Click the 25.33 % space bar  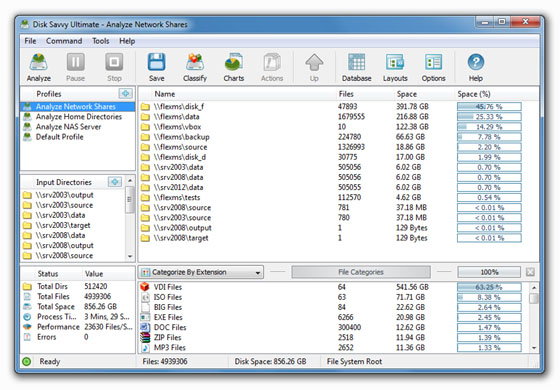coord(489,117)
